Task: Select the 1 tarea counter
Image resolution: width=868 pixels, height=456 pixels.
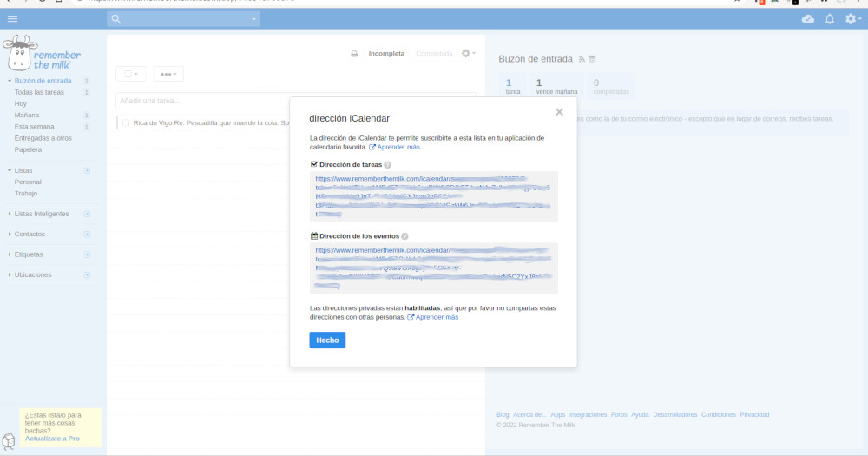Action: pos(512,87)
